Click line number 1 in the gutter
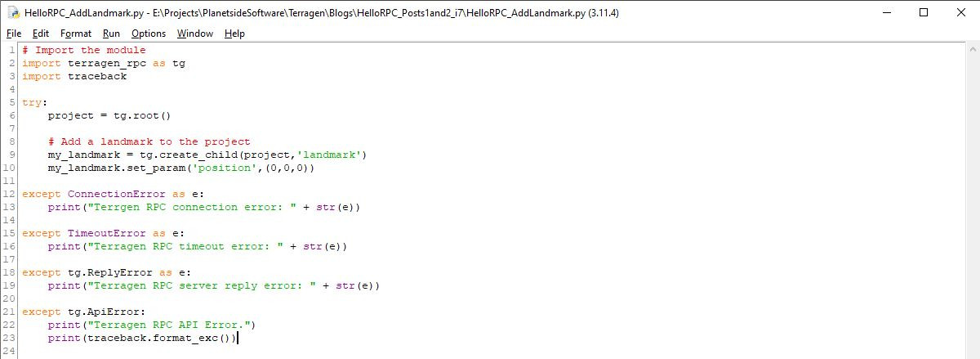 (14, 50)
